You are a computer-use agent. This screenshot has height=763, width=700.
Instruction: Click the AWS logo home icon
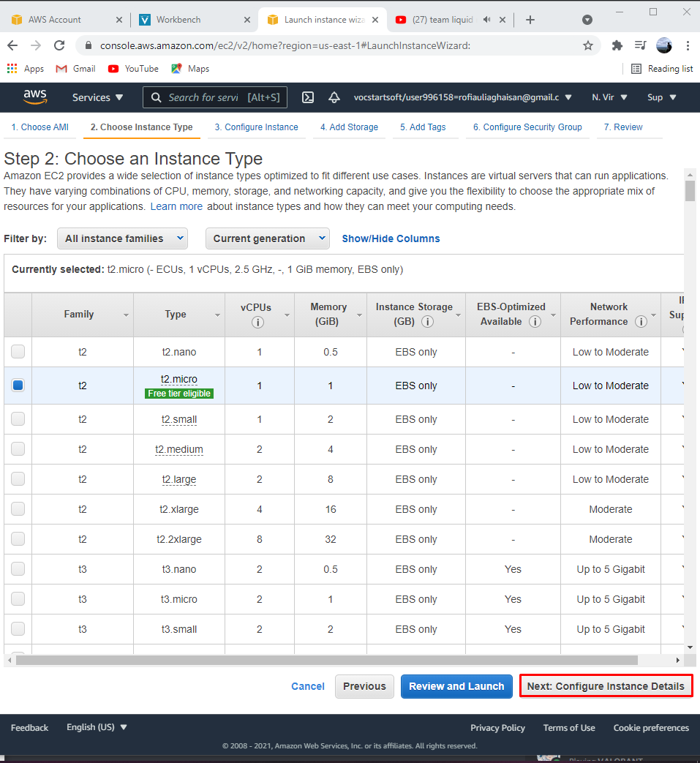[36, 97]
